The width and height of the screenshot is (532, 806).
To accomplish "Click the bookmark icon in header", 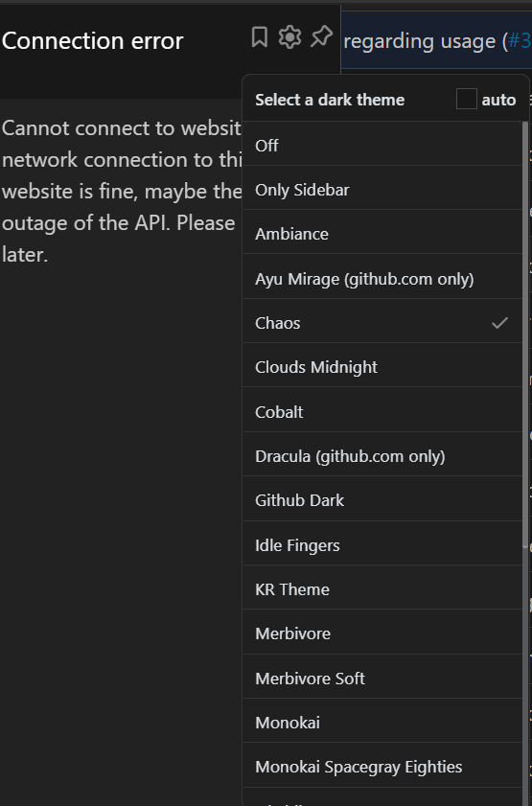I will [260, 37].
